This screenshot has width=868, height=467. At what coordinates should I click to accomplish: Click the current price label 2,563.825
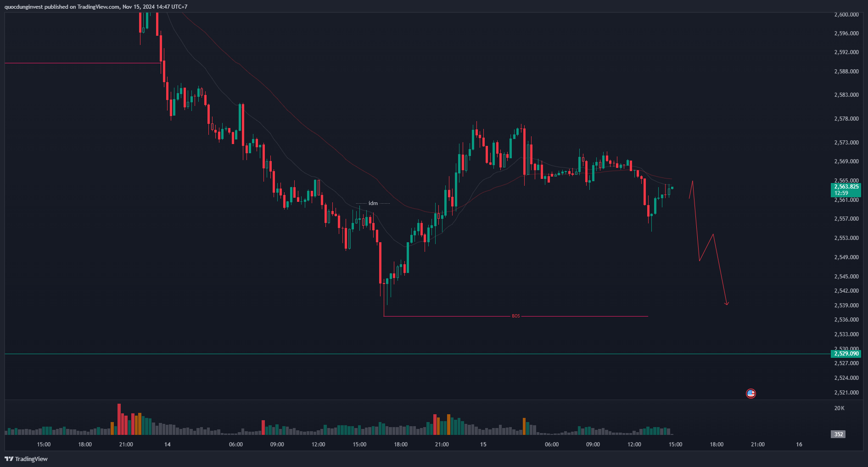pyautogui.click(x=846, y=187)
